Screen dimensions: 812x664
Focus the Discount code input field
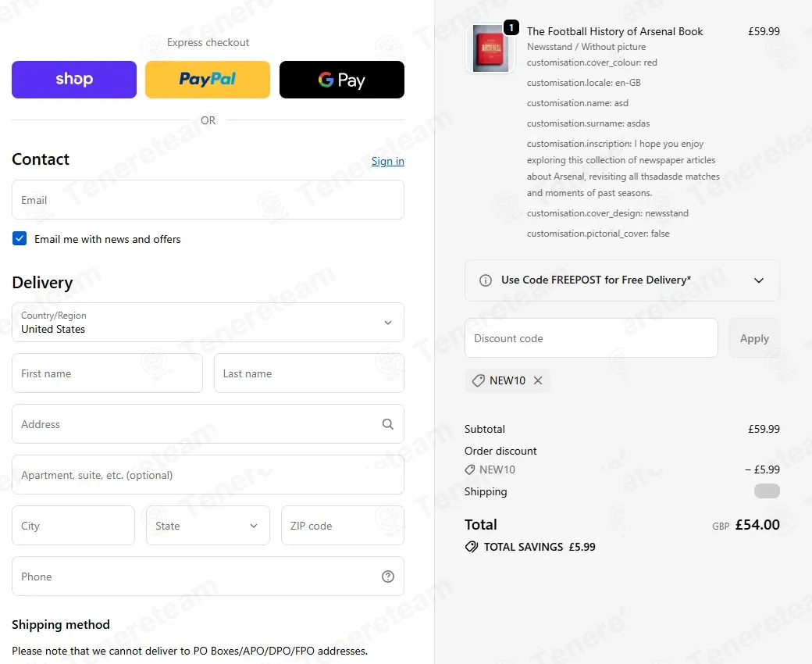pos(591,338)
